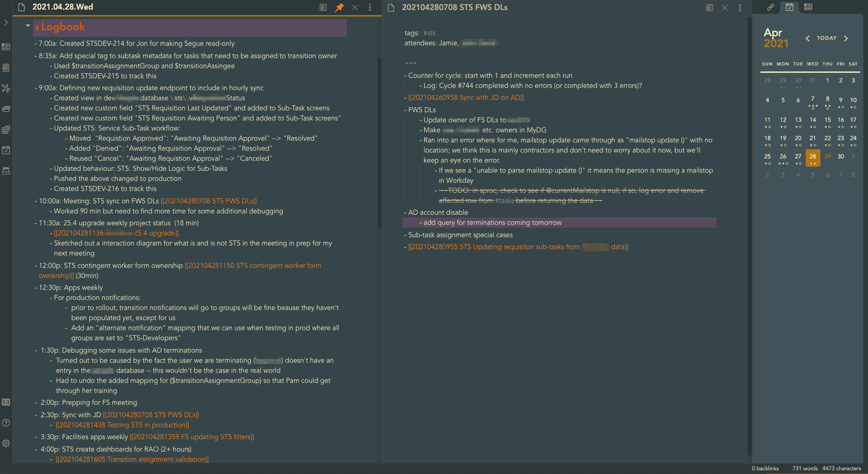This screenshot has height=474, width=868.
Task: Switch to the review table tab
Action: click(808, 7)
